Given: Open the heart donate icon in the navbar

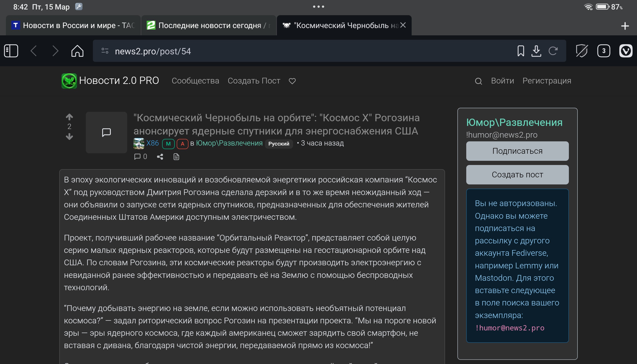Looking at the screenshot, I should (292, 81).
